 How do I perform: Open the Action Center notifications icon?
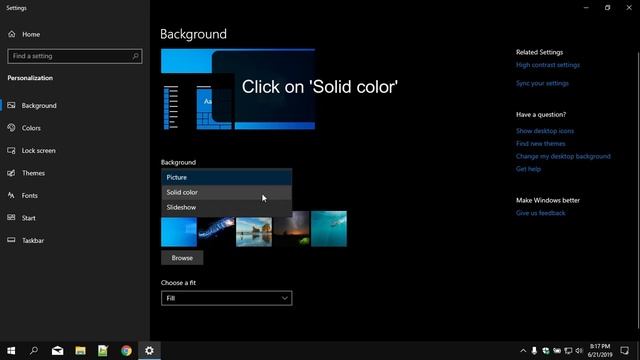click(x=624, y=351)
